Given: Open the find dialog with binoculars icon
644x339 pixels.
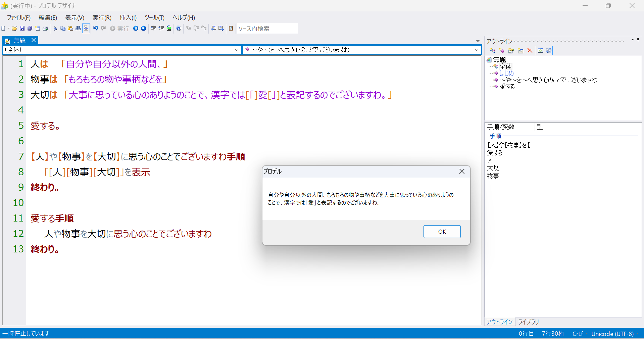Looking at the screenshot, I should tap(78, 29).
